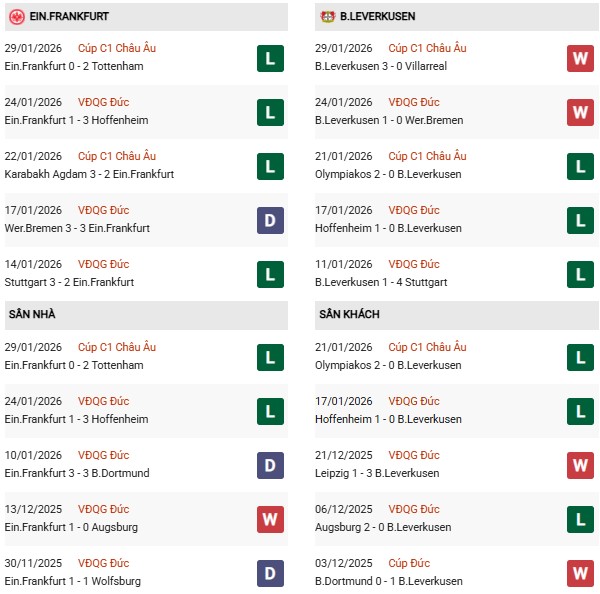600x594 pixels.
Task: Click W badge for B.Leverkusen 3-0 Villarreal
Action: 580,58
